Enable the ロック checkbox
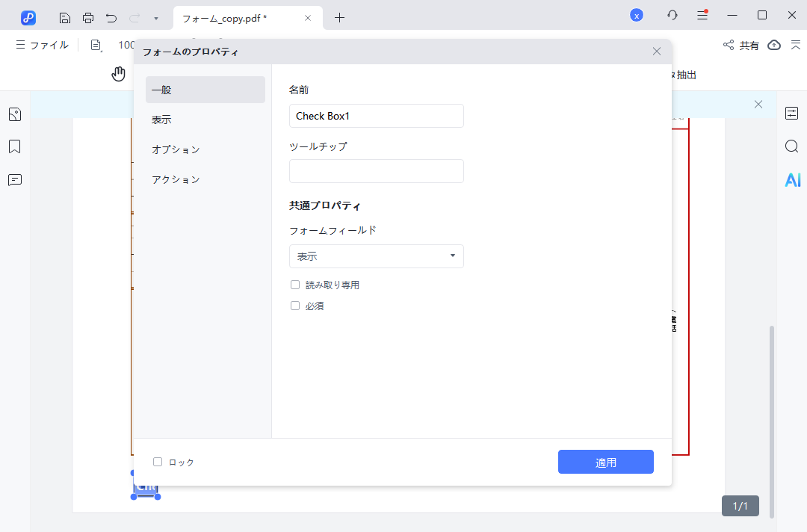 pos(157,461)
